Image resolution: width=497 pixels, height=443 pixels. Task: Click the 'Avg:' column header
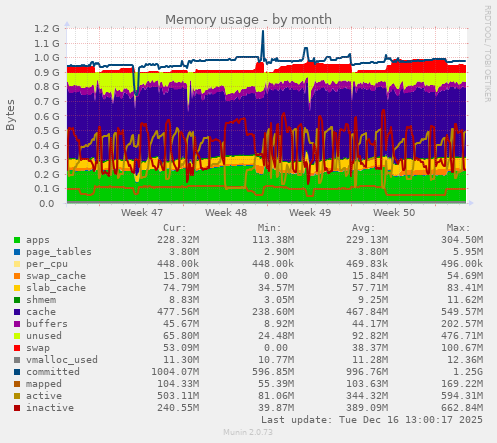click(x=364, y=228)
